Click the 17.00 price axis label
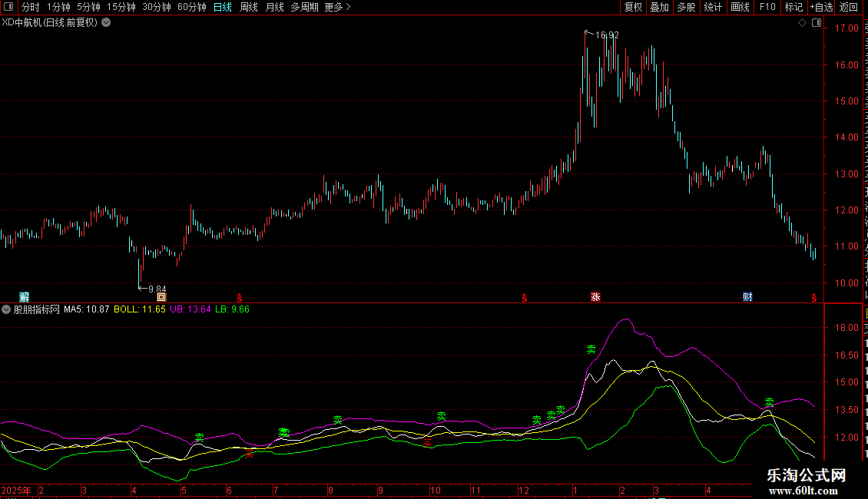Screen dimensions: 868x499 click(846, 28)
